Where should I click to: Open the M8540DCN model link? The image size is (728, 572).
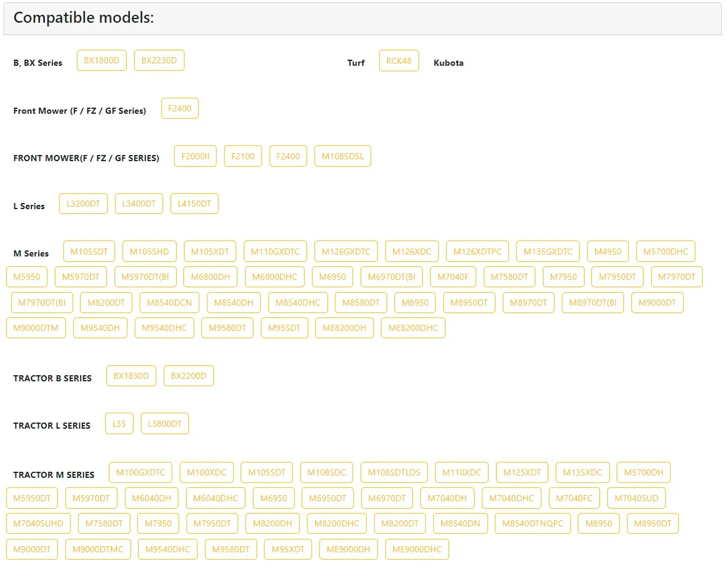click(x=169, y=303)
